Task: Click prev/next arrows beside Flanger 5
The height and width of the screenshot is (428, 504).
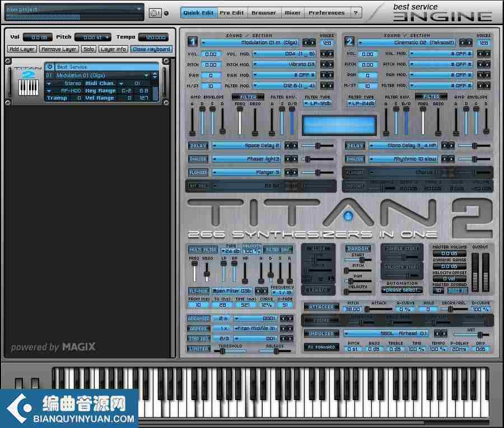Action: pyautogui.click(x=291, y=172)
